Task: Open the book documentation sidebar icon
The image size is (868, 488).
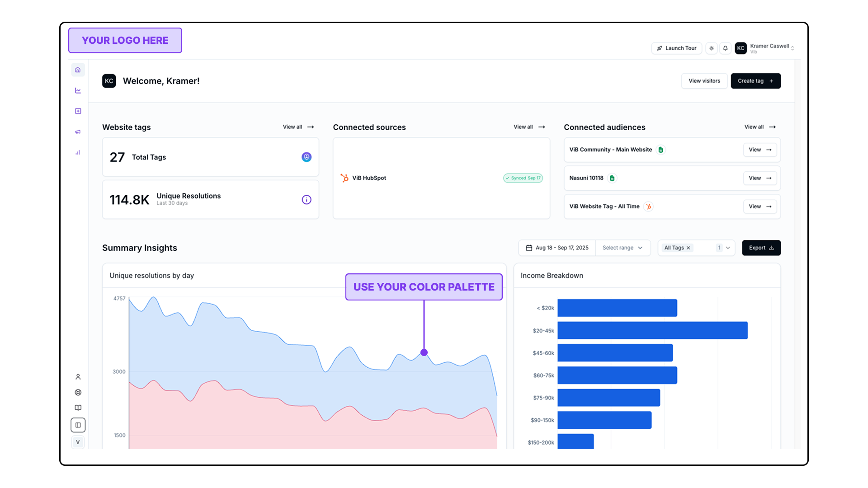Action: (78, 408)
